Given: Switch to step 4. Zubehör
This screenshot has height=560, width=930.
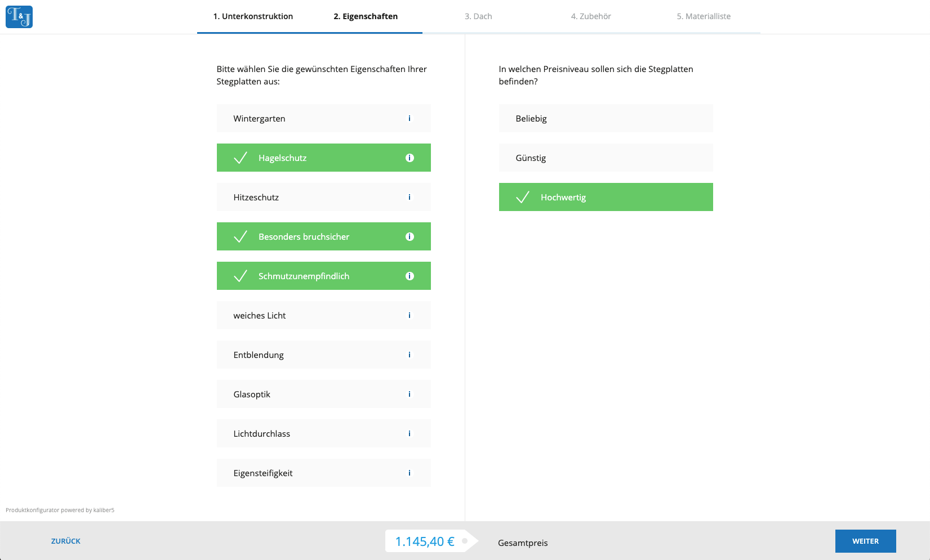Looking at the screenshot, I should pyautogui.click(x=591, y=16).
